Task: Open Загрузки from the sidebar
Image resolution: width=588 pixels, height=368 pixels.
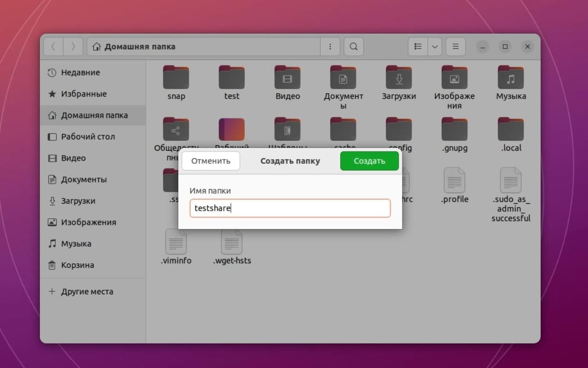Action: click(x=93, y=201)
